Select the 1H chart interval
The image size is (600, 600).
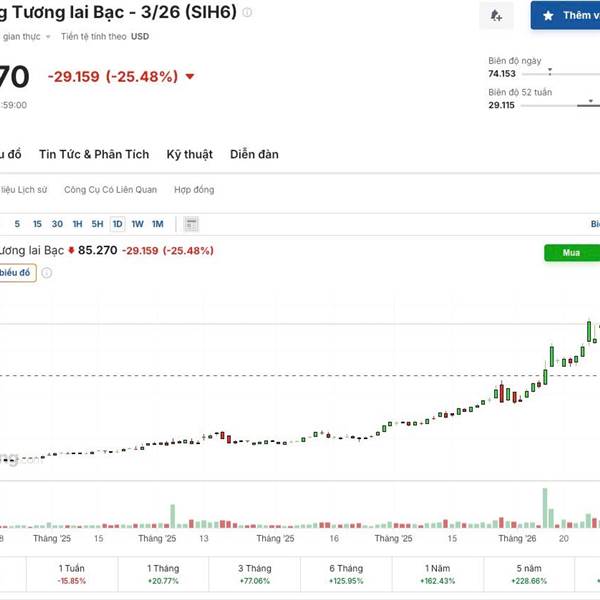[x=77, y=224]
